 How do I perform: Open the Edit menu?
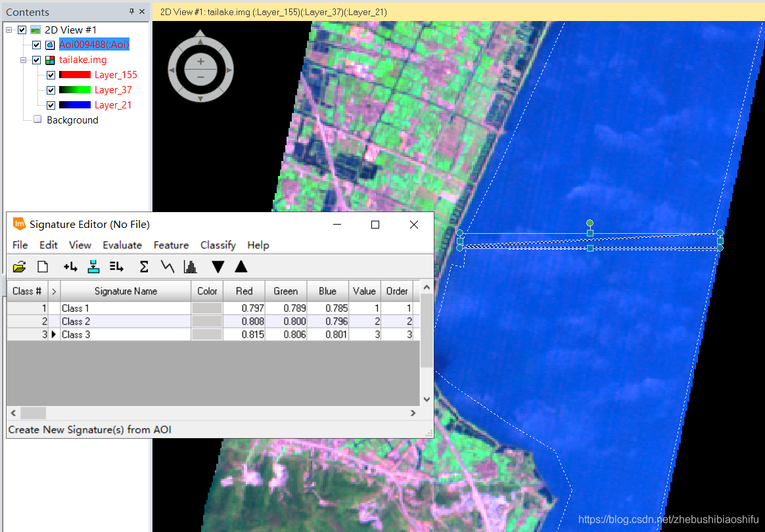point(48,245)
